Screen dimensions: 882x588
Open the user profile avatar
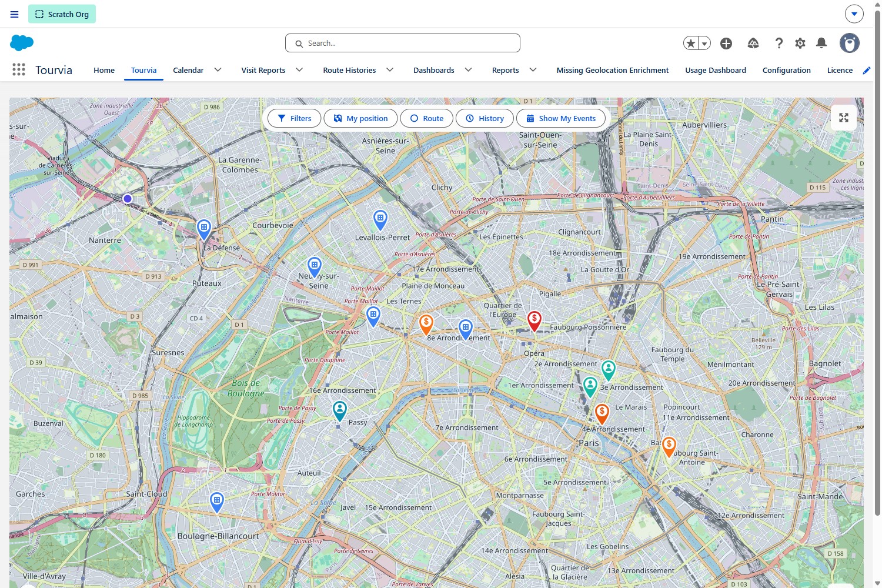point(850,43)
